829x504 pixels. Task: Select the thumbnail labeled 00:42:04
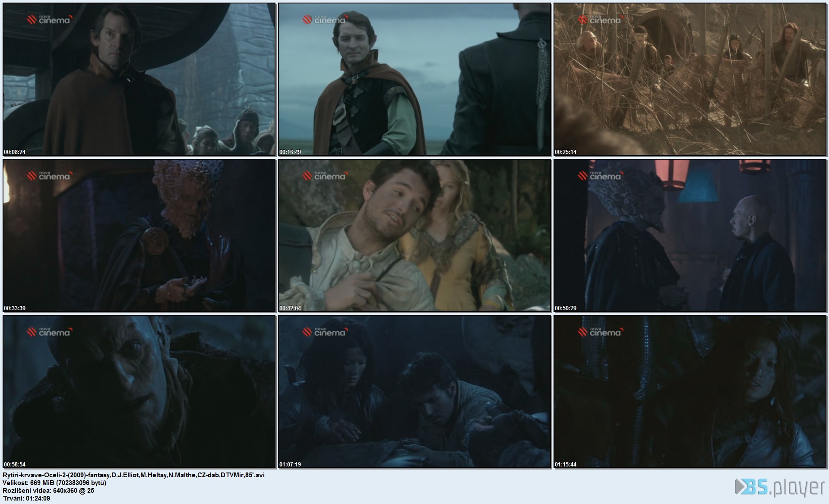tap(414, 236)
